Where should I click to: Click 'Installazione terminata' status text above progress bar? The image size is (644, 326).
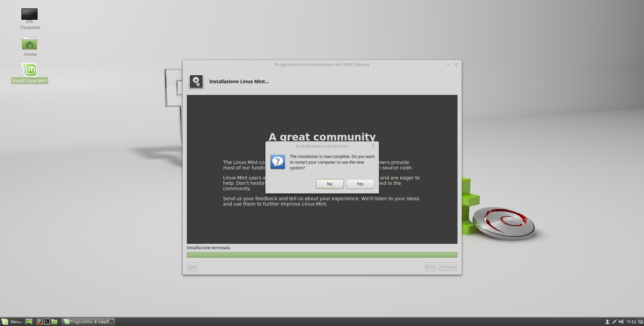(208, 248)
